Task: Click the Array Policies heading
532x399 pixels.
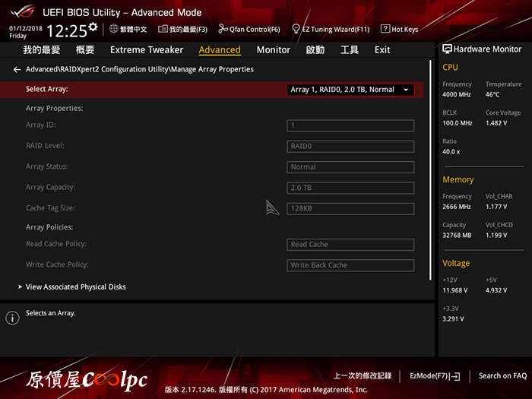Action: 49,227
